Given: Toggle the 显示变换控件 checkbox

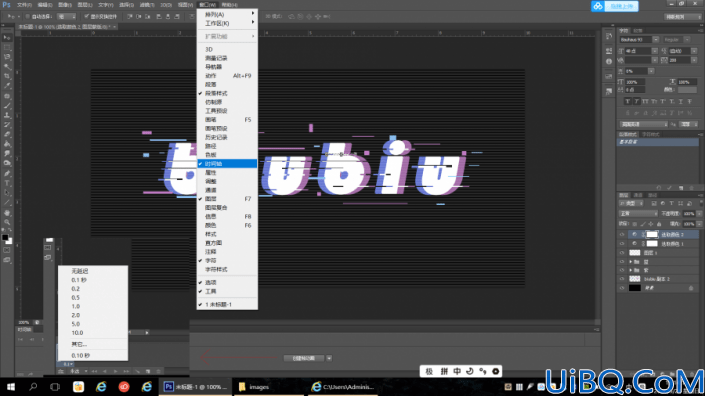Looking at the screenshot, I should 86,17.
